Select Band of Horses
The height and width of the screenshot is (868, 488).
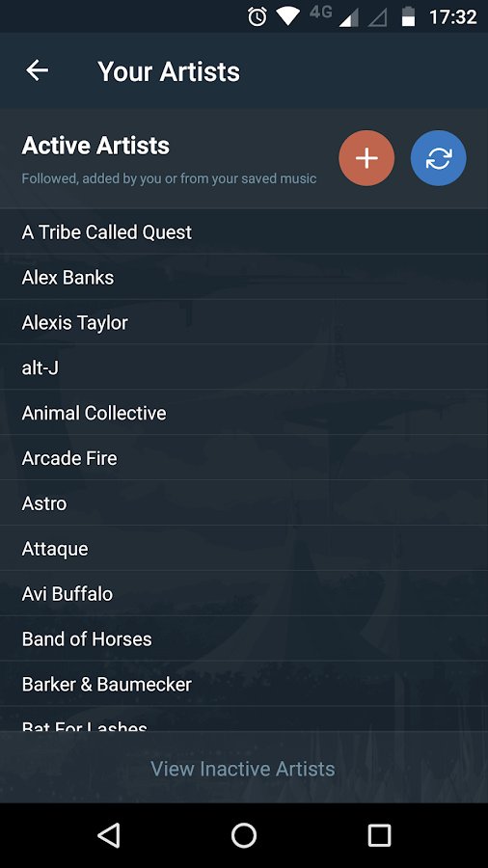[244, 638]
